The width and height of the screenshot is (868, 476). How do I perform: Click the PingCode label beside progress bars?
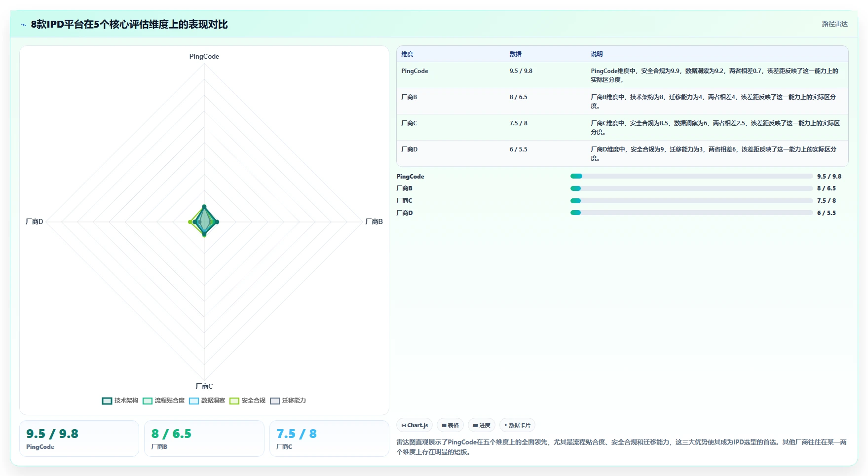click(x=410, y=177)
